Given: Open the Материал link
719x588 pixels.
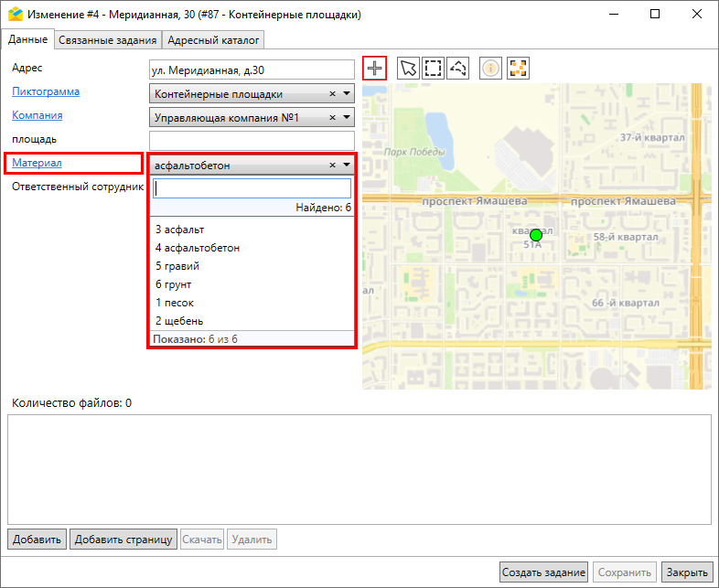Looking at the screenshot, I should tap(37, 163).
